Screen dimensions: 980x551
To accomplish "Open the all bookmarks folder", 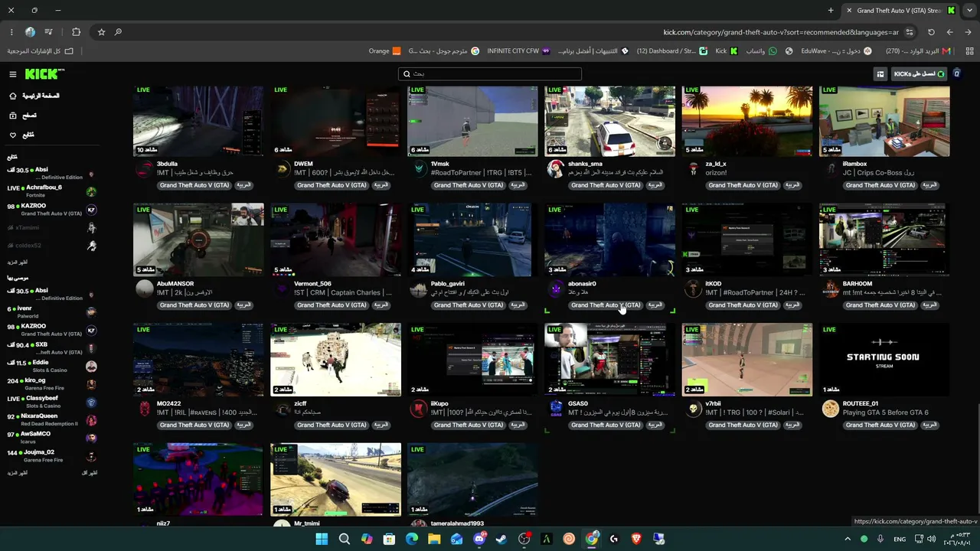I will (41, 51).
